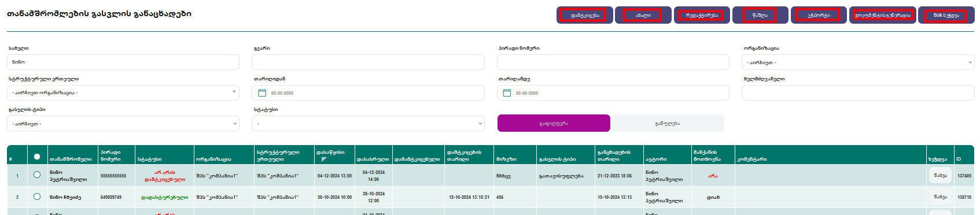Click the დამტკიცება button
Screen dimensions: 980x215
[x=584, y=15]
